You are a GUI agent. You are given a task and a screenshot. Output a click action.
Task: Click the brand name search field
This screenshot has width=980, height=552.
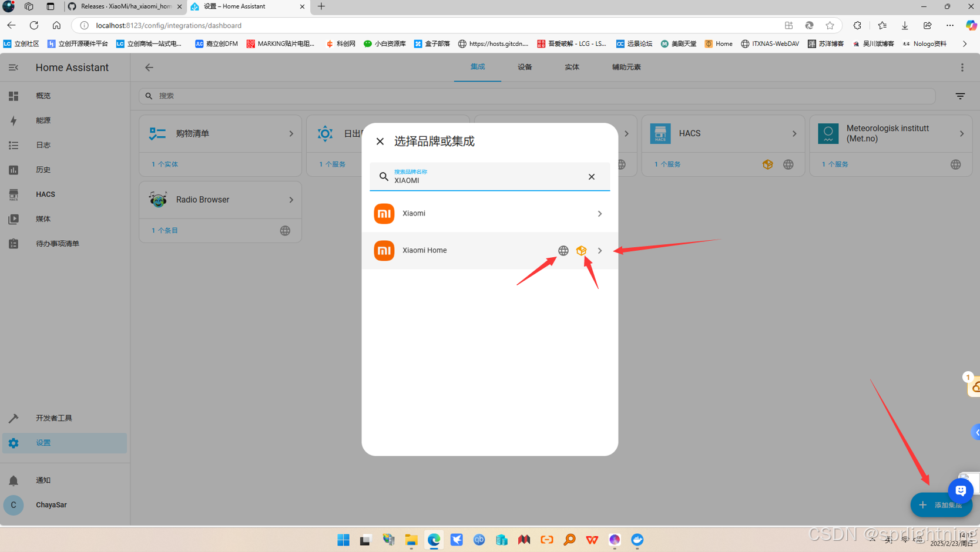(x=489, y=177)
